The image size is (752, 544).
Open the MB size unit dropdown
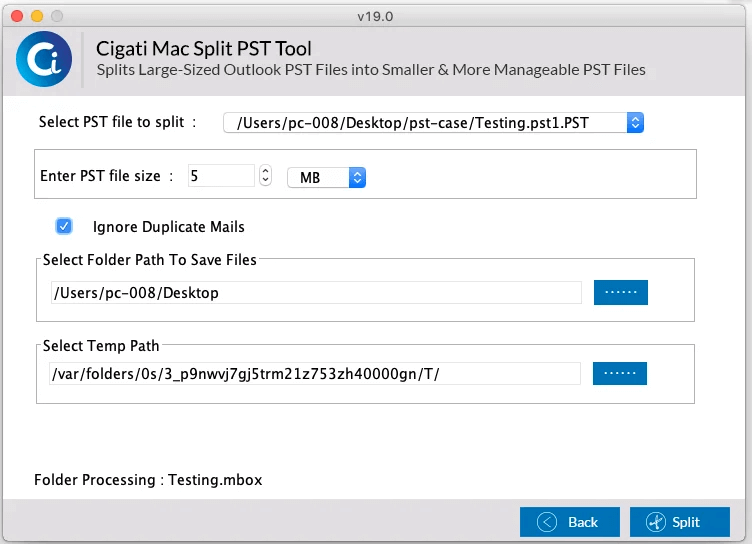point(327,177)
